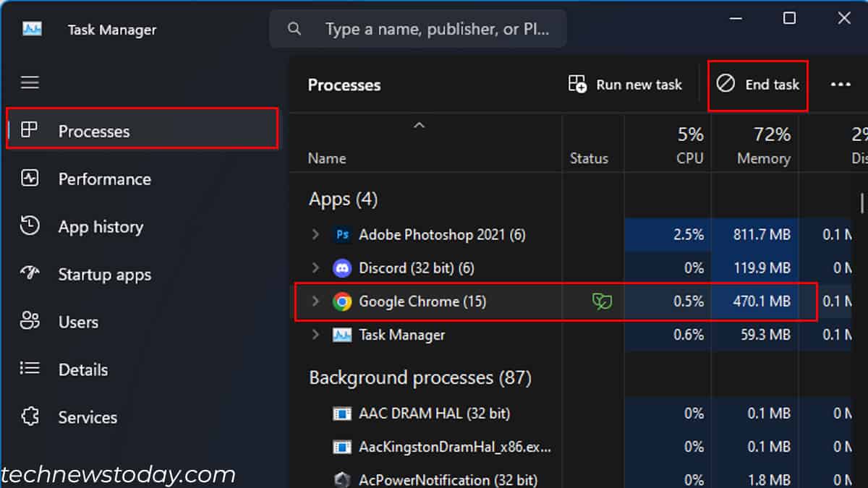
Task: Click the green efficiency mode leaf icon
Action: [x=602, y=301]
